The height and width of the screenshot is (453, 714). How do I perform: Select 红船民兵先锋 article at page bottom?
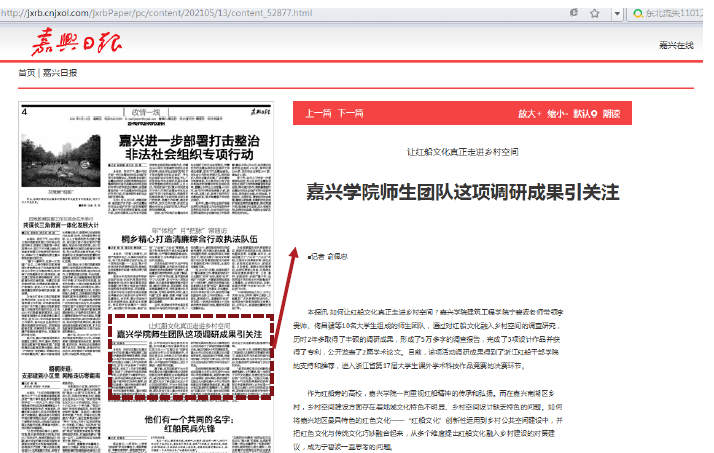[x=194, y=426]
